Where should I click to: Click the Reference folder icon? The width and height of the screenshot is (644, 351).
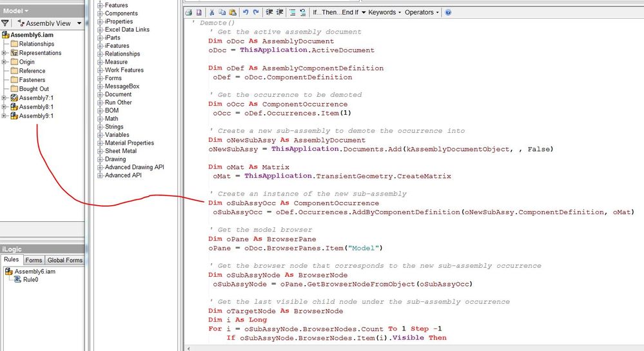tap(14, 71)
